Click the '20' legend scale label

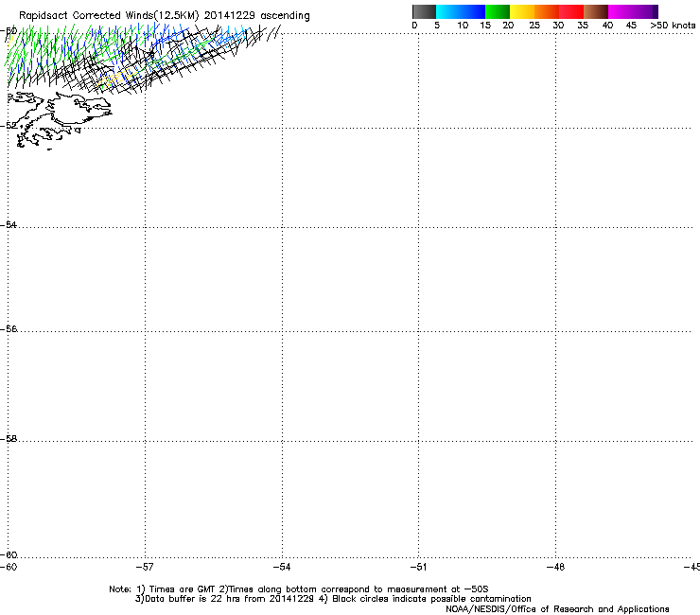point(508,26)
